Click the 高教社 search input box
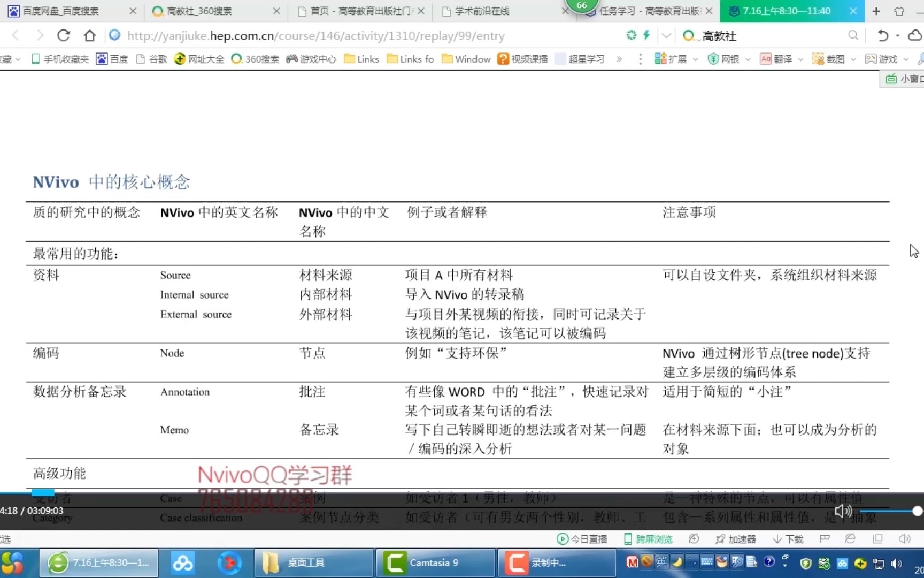 773,36
